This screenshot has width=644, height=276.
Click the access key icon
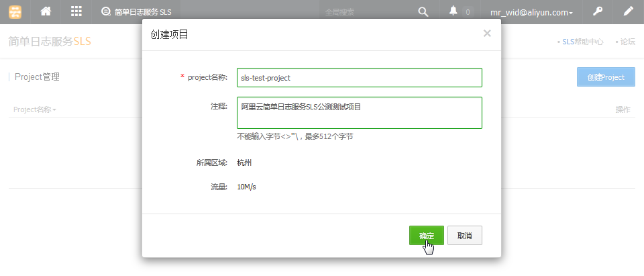598,11
